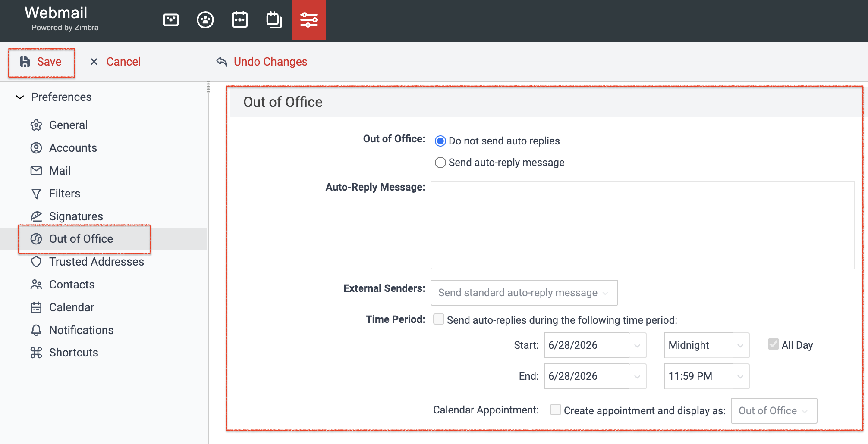Open the Preferences sliders tab icon
This screenshot has height=444, width=868.
pos(309,20)
